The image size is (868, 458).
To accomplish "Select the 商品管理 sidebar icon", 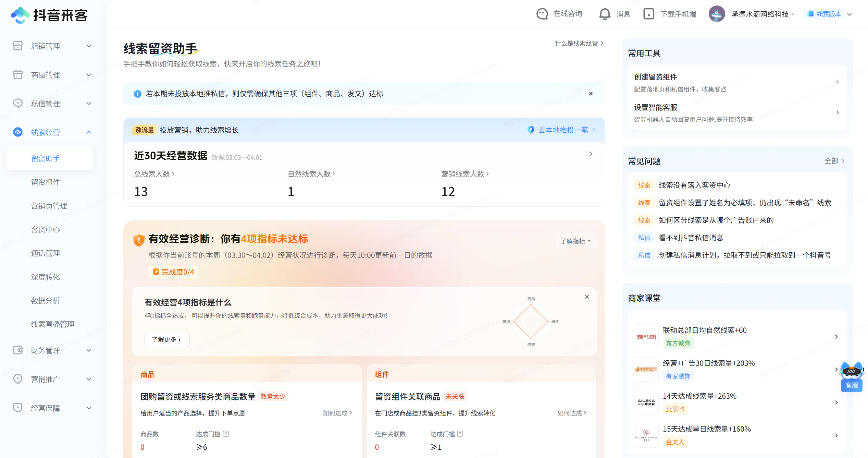I will pyautogui.click(x=17, y=75).
